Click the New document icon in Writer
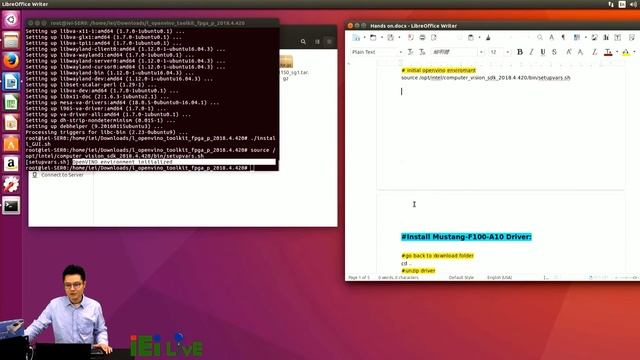Viewport: 640px width, 360px height. click(356, 38)
